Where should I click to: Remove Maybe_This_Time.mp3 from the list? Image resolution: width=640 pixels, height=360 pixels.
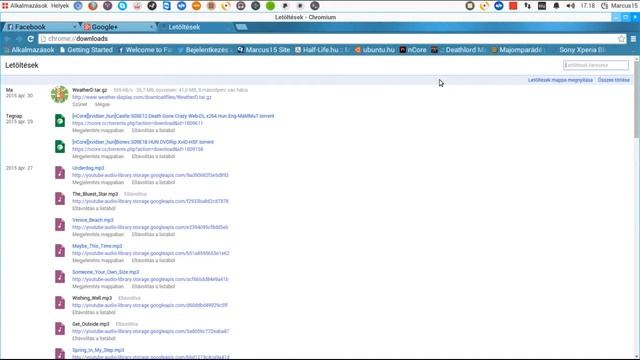(153, 260)
